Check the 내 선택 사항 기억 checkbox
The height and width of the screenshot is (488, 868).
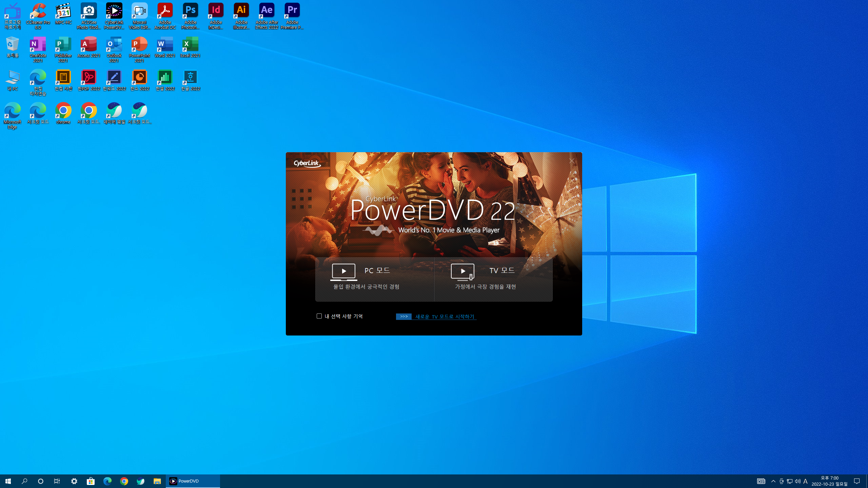pyautogui.click(x=319, y=316)
